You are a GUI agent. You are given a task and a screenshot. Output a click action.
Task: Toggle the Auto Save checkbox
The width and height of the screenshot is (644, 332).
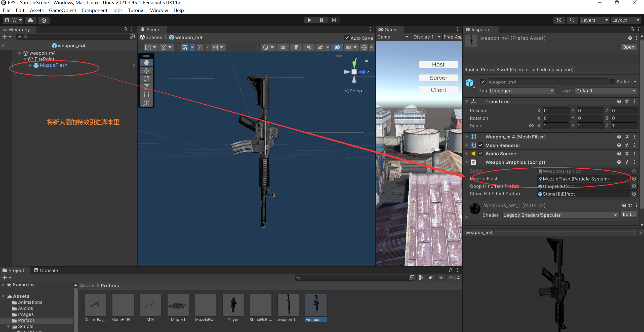point(347,38)
